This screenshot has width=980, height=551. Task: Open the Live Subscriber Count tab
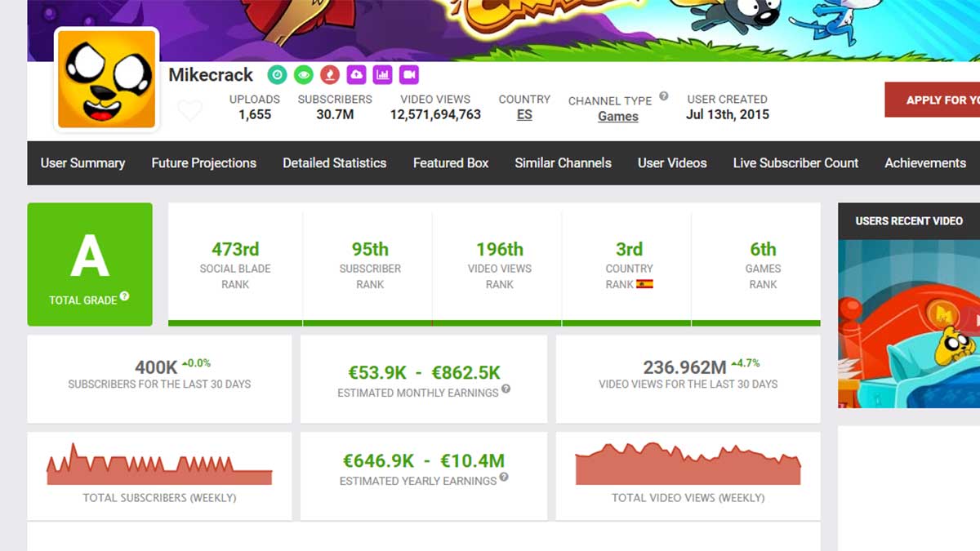pyautogui.click(x=795, y=163)
